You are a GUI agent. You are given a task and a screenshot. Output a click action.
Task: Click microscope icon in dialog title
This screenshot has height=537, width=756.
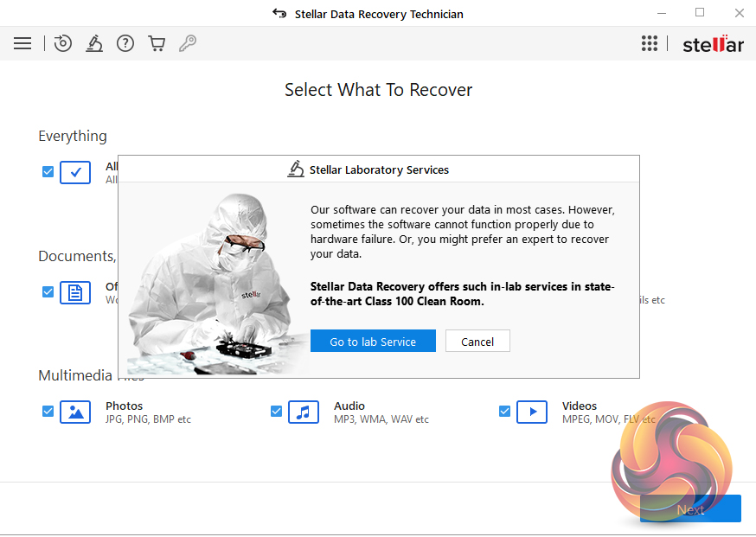pyautogui.click(x=296, y=169)
